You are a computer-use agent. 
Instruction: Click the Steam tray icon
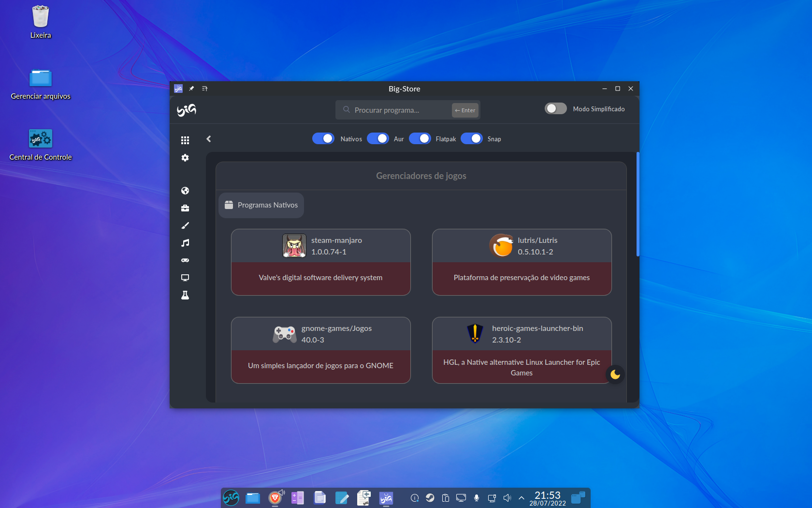430,498
